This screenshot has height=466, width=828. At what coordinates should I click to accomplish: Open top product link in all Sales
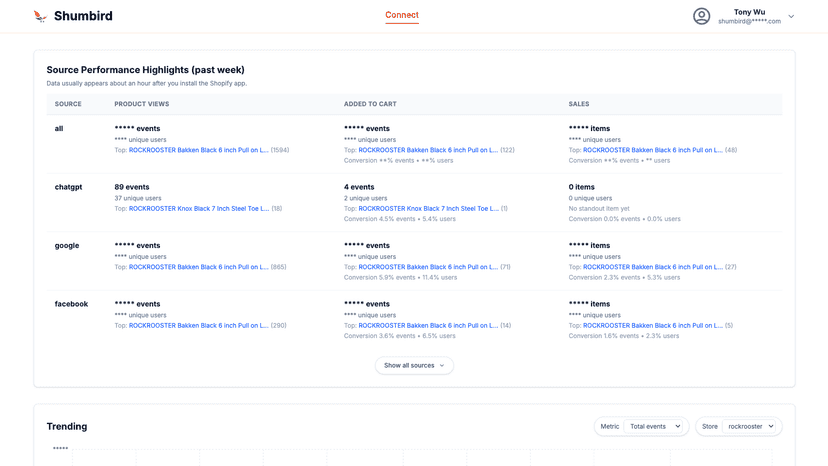point(653,150)
